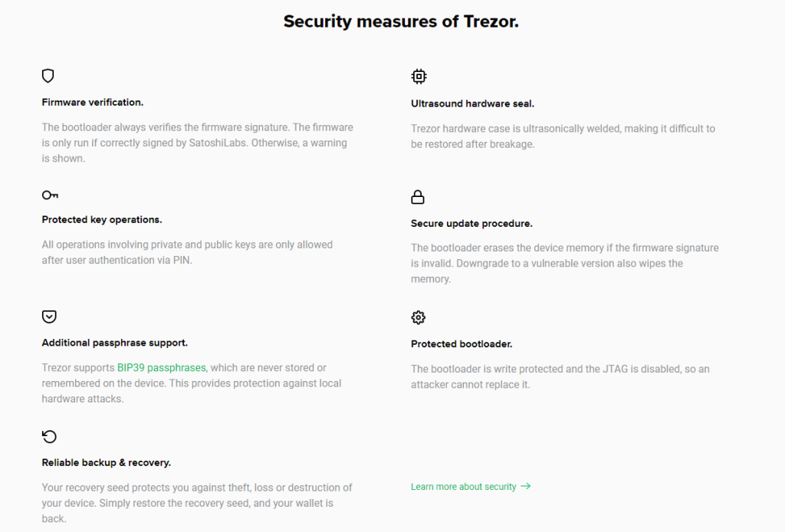Click the circular arrow icon for backup & recovery
Viewport: 785px width, 532px height.
pos(49,436)
